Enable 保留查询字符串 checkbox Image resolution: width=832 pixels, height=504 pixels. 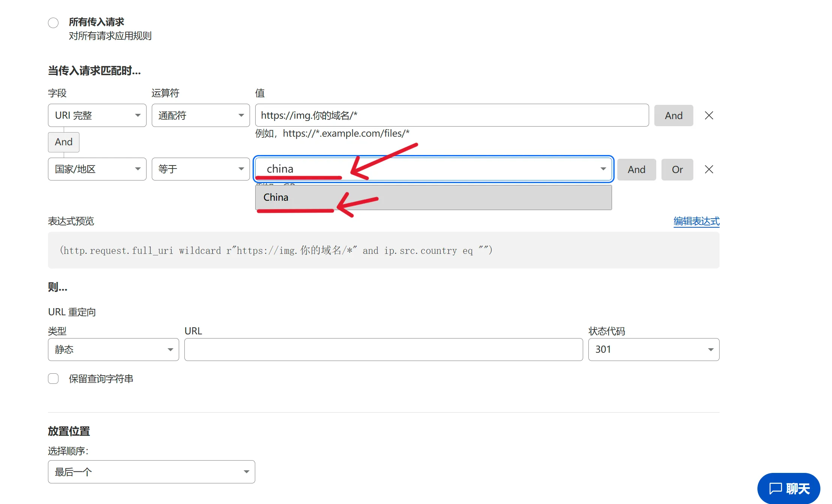click(x=53, y=379)
